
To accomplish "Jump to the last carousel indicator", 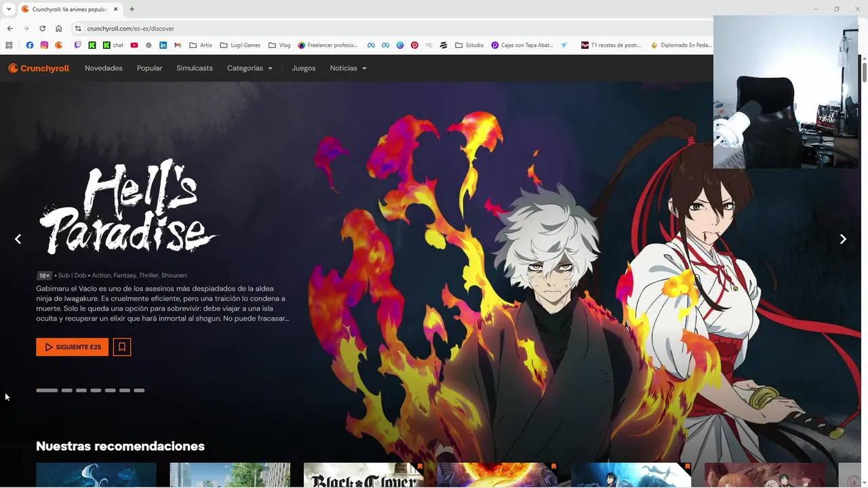I will pyautogui.click(x=139, y=390).
